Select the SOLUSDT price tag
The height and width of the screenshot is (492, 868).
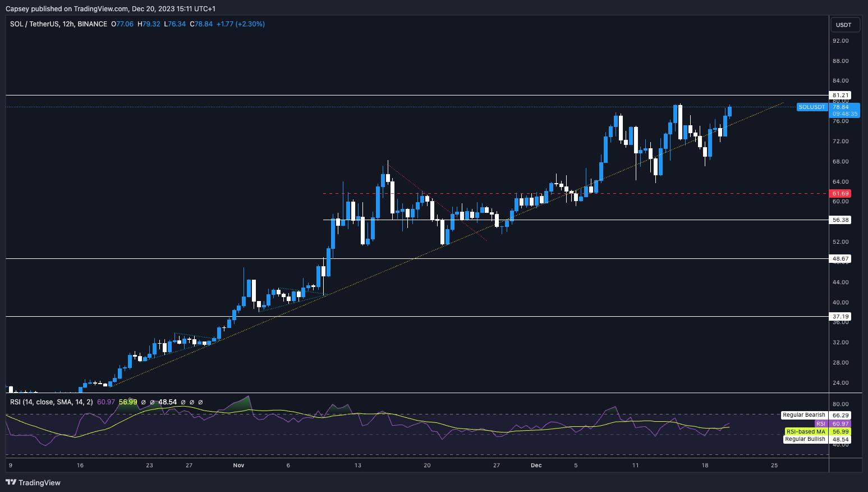pyautogui.click(x=812, y=107)
